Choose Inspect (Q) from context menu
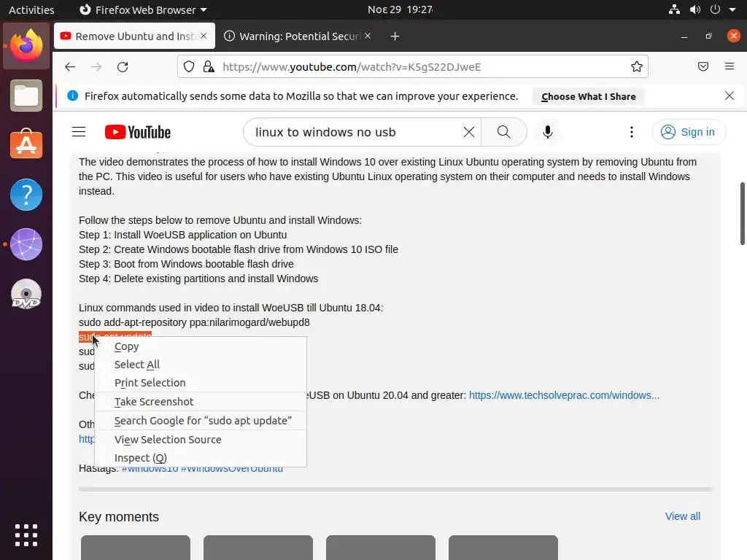The image size is (747, 560). tap(201, 458)
